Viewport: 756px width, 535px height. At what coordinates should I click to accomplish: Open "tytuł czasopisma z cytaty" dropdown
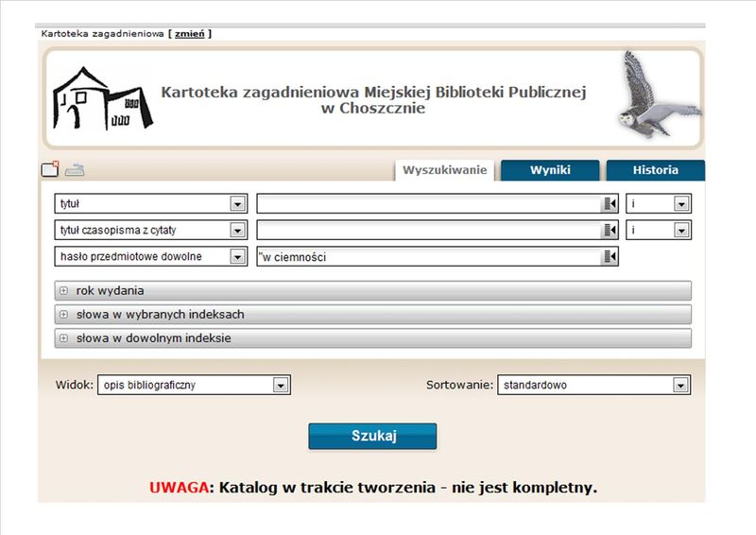pos(236,231)
